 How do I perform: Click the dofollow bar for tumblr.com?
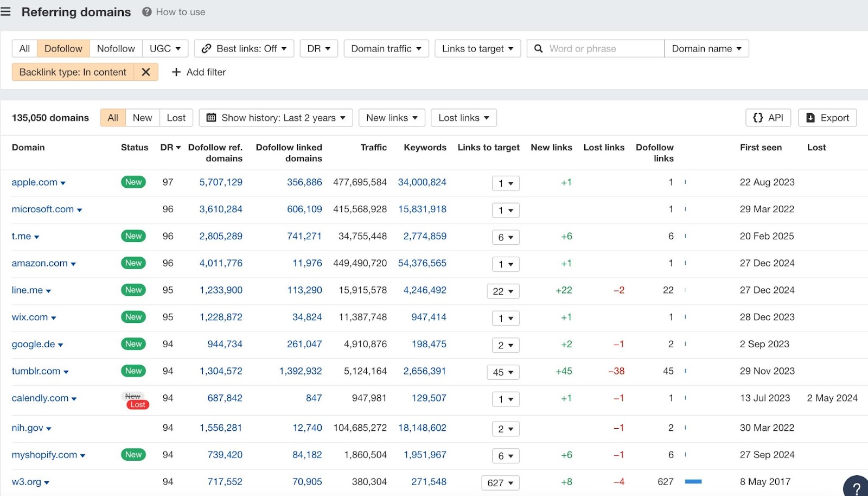[x=686, y=371]
